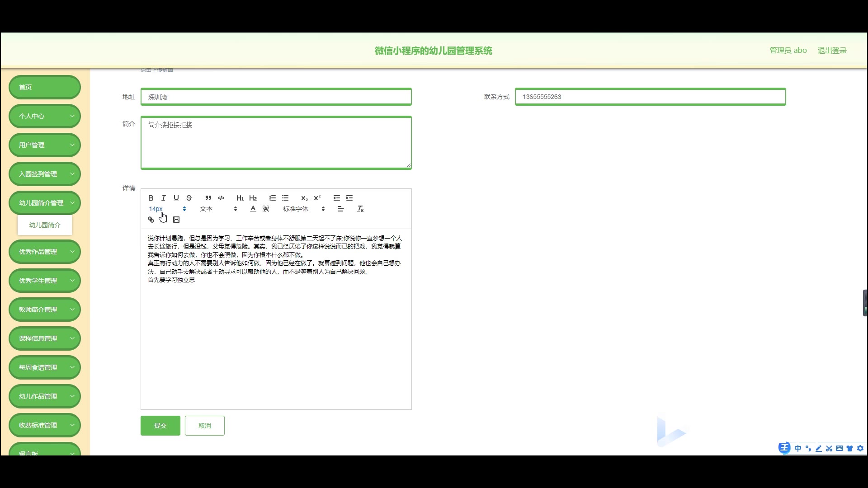Screen dimensions: 868x488
Task: Expand the 用户管理 sidebar menu
Action: coord(45,145)
